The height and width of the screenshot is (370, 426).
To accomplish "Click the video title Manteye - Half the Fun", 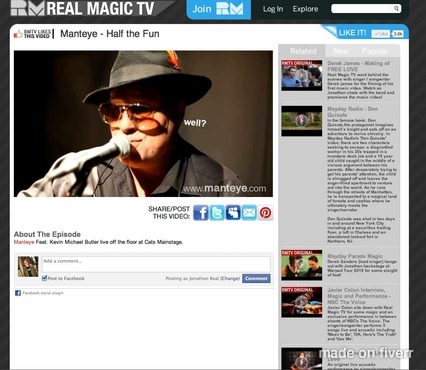I will [x=110, y=34].
